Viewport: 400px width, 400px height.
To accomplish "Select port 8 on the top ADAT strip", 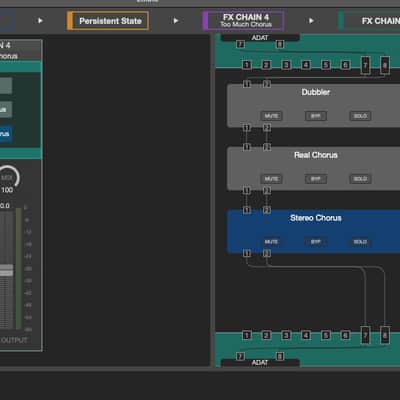I will pos(280,44).
